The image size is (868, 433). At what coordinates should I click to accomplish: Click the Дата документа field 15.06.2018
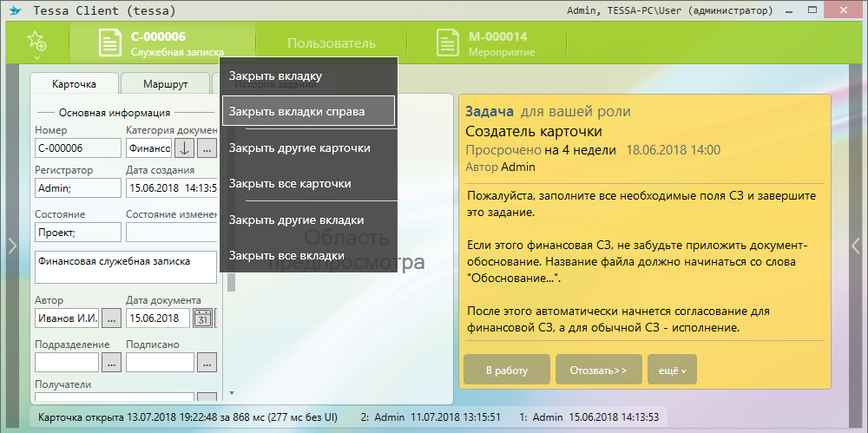(x=158, y=318)
